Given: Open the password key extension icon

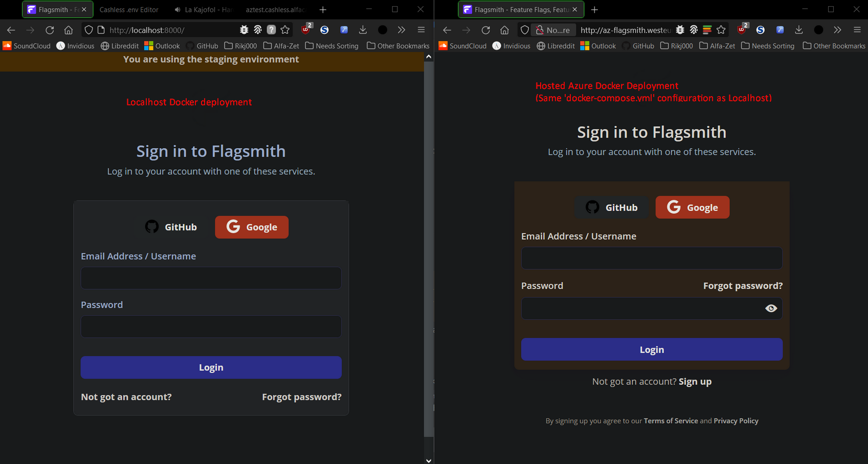Looking at the screenshot, I should tap(344, 30).
